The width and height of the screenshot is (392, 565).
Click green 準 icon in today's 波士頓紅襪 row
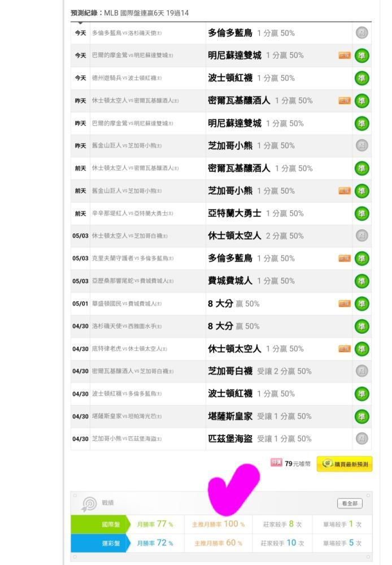(x=361, y=78)
